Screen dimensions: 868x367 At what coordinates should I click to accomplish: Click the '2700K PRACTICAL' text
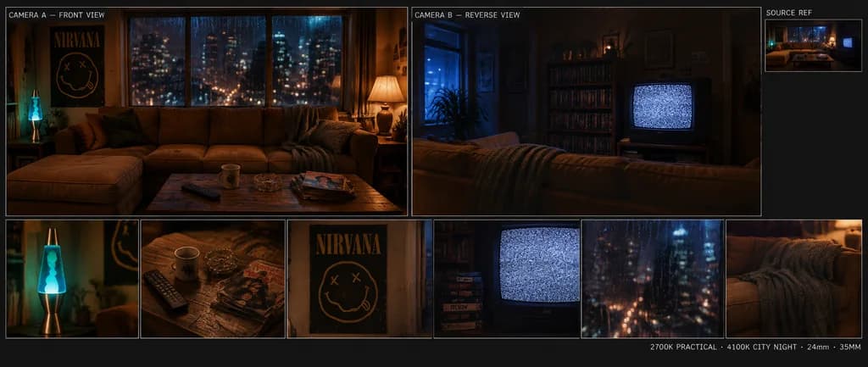click(x=682, y=347)
